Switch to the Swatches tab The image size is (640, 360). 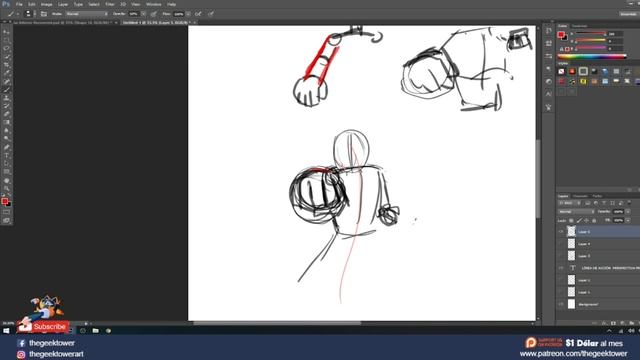click(x=580, y=26)
